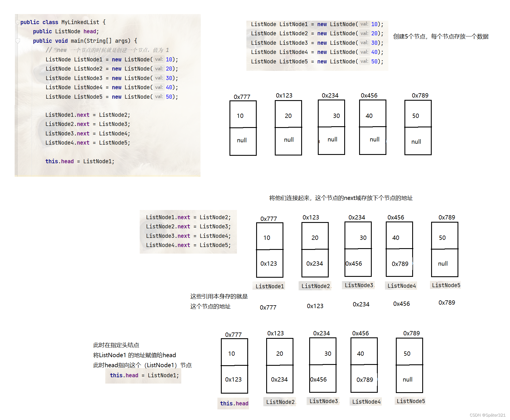Viewport: 510px width, 420px height.
Task: Click the 'public ListNode head;' declaration line
Action: click(x=66, y=32)
